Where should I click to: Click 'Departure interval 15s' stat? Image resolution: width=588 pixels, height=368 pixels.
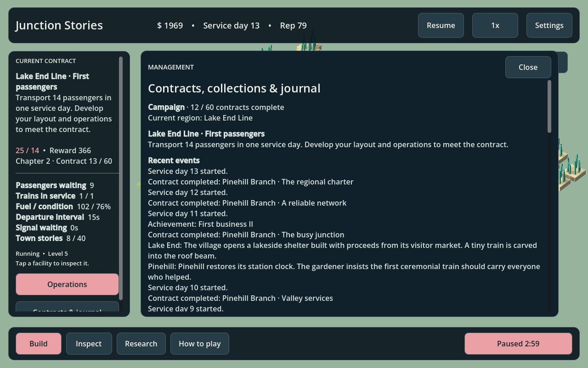(57, 217)
